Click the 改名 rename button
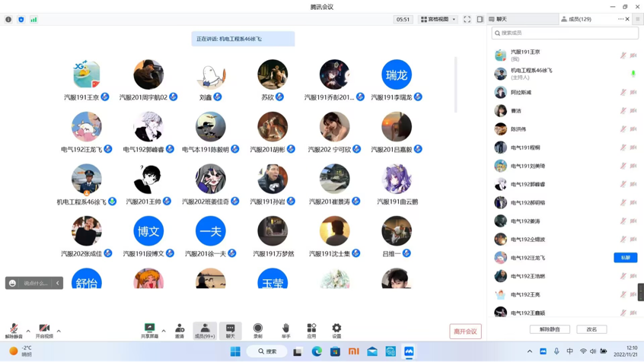This screenshot has width=644, height=362. pos(591,329)
